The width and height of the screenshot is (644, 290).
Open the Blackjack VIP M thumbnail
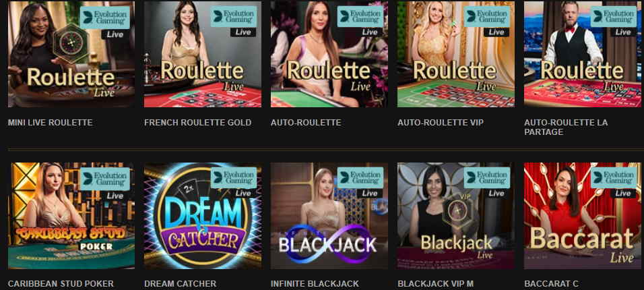pyautogui.click(x=456, y=216)
